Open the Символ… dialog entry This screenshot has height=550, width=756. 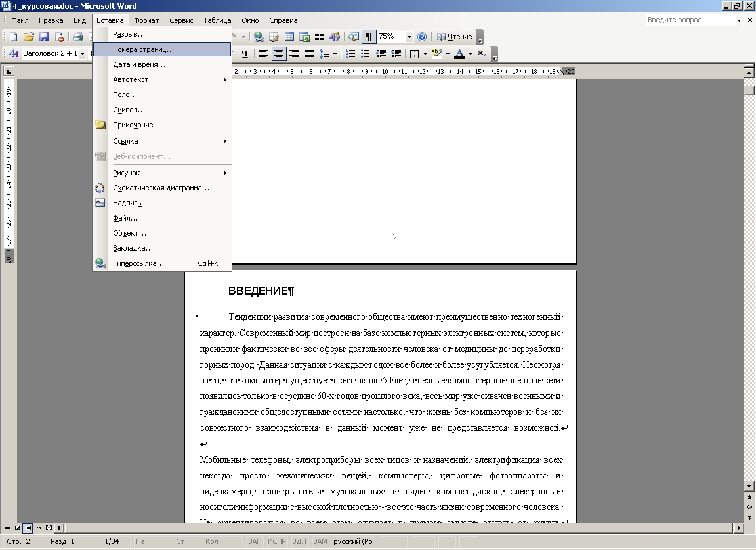click(x=162, y=110)
